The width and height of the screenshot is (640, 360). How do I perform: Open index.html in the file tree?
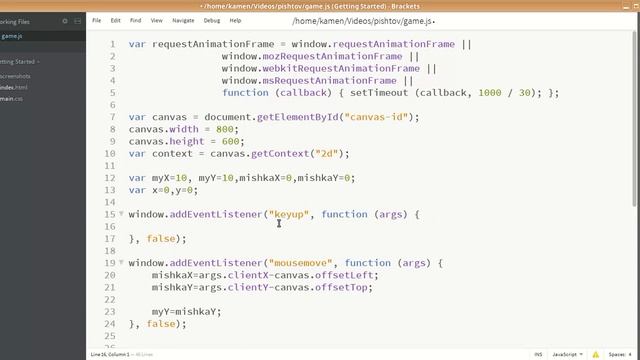14,87
